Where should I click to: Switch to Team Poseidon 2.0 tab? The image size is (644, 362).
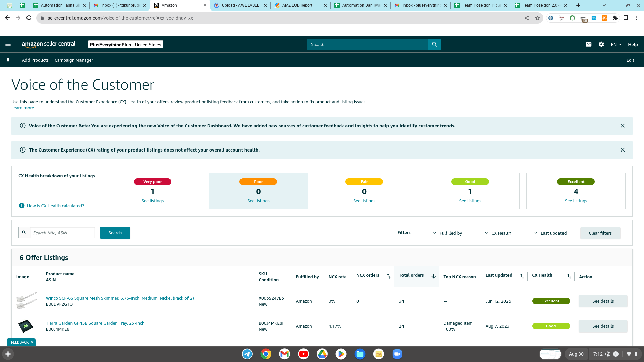click(x=541, y=5)
